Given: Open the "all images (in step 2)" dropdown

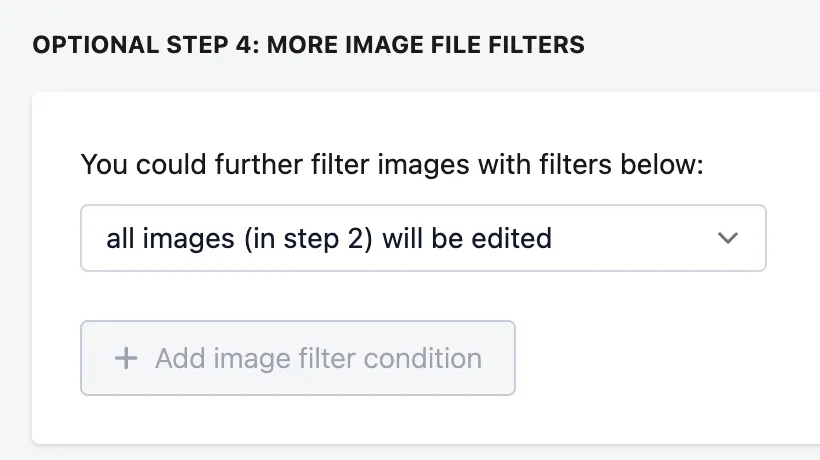Looking at the screenshot, I should [423, 238].
